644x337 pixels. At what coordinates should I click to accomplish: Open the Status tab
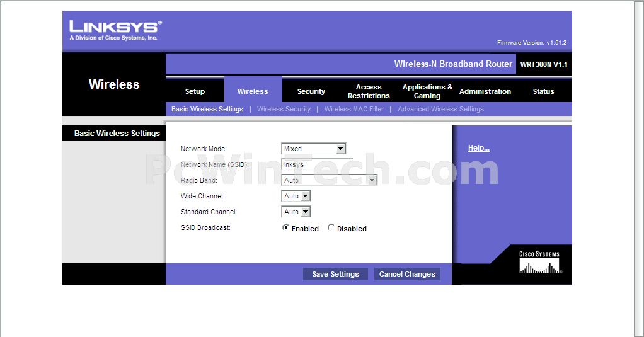pos(543,91)
